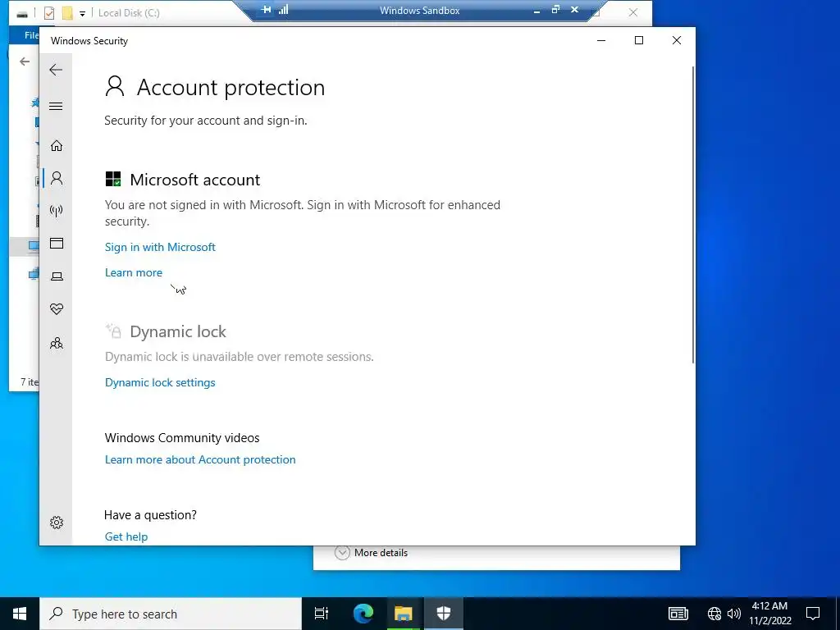Restore down the Windows Sandbox connection bar
Screen dimensions: 840x630
(x=555, y=10)
